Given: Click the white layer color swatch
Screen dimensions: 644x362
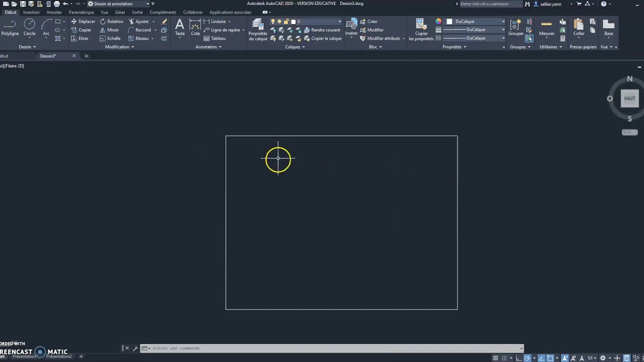Looking at the screenshot, I should [293, 22].
